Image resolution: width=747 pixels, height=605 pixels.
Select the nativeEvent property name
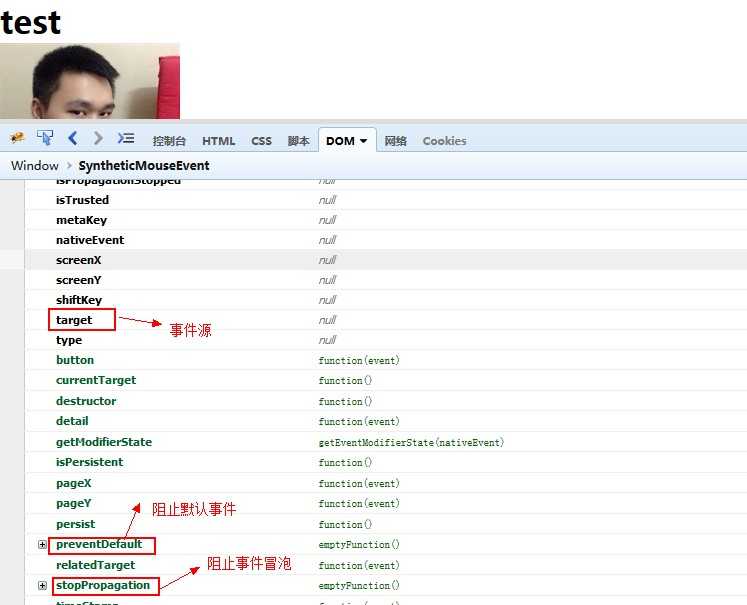pyautogui.click(x=90, y=240)
